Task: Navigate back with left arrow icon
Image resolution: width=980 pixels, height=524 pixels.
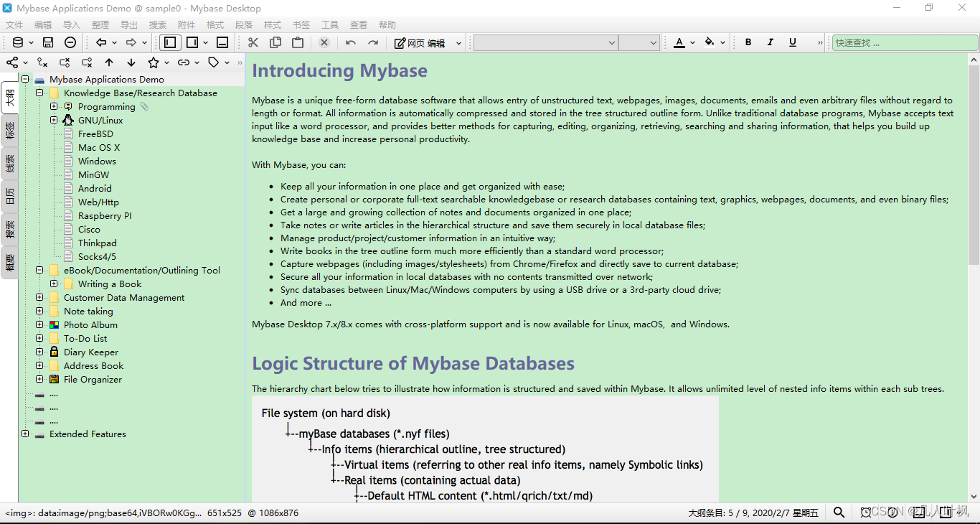Action: [101, 42]
